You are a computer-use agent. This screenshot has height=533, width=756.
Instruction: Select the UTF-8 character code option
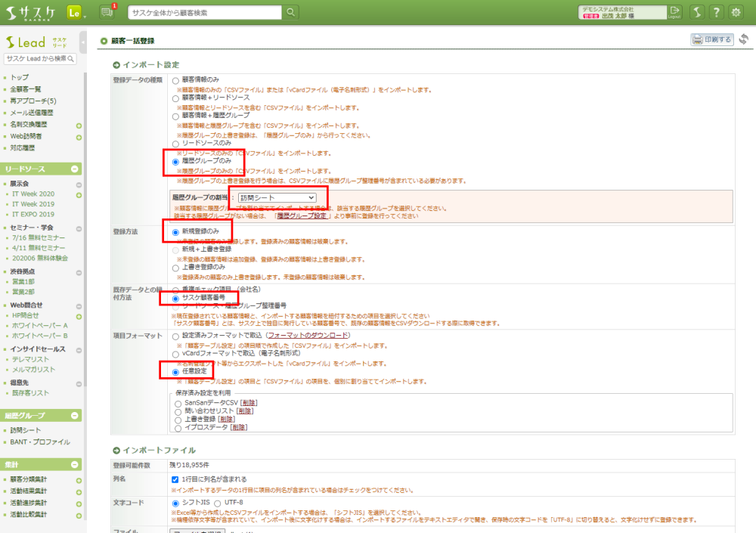tap(218, 503)
